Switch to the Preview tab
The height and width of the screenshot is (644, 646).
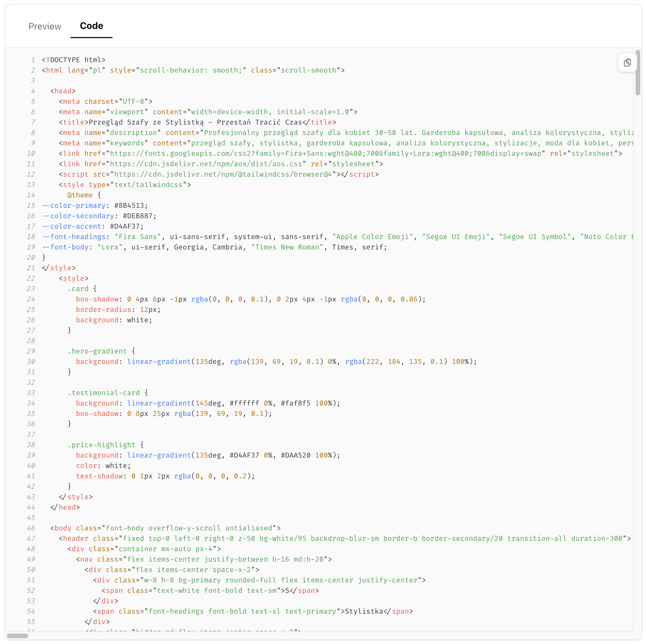[45, 26]
